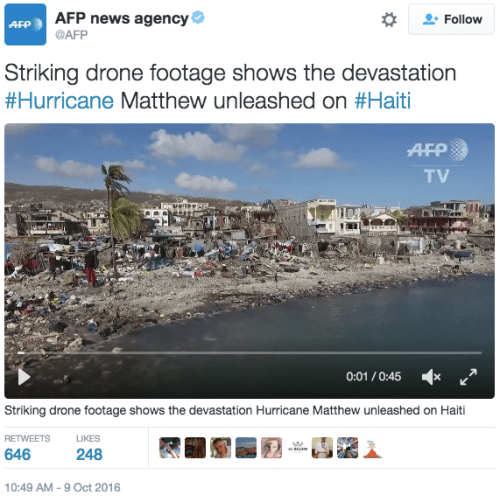Image resolution: width=500 pixels, height=502 pixels.
Task: Click the AFP news agency name
Action: (122, 18)
